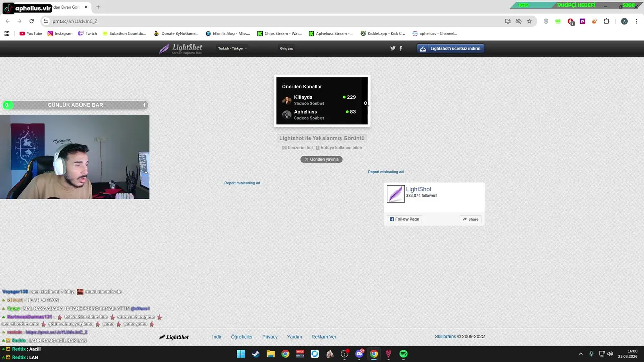The height and width of the screenshot is (362, 644).
Task: Show hidden system tray icons chevron
Action: (x=580, y=354)
